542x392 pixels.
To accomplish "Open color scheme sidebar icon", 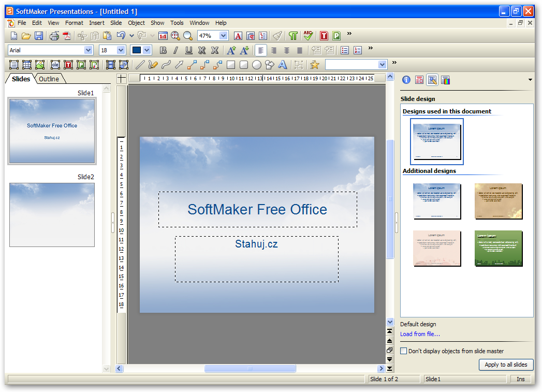I will click(446, 80).
